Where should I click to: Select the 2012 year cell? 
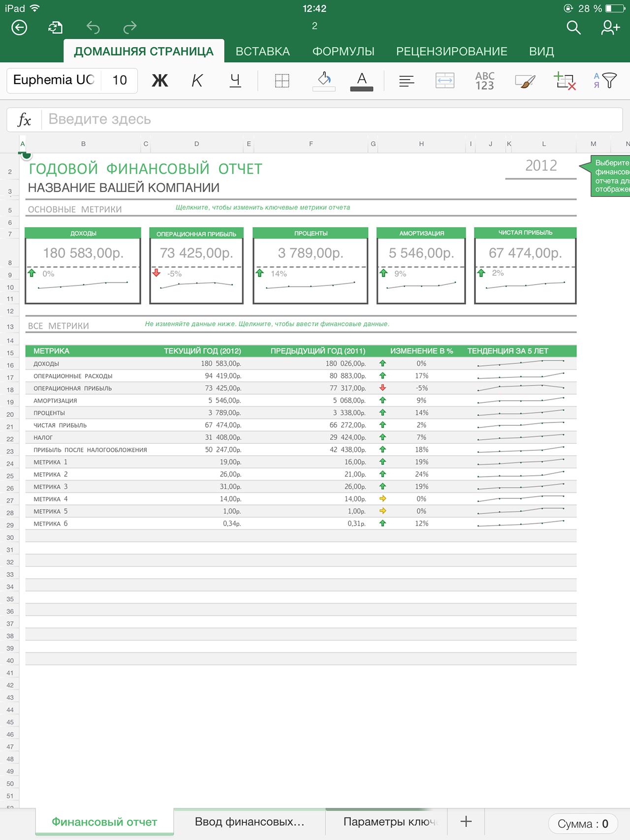click(541, 166)
